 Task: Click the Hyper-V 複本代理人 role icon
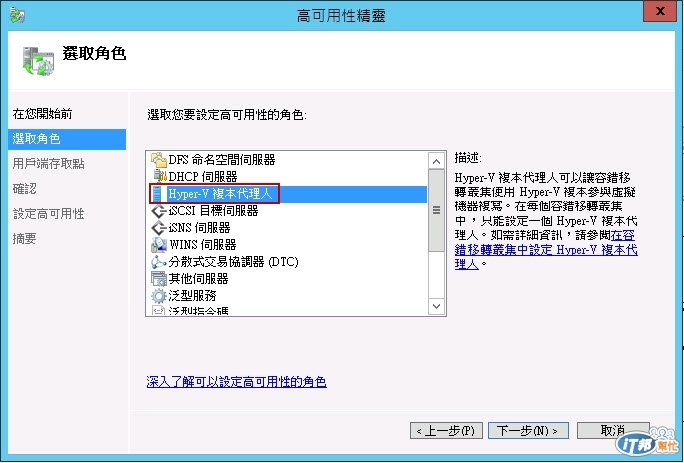coord(157,194)
